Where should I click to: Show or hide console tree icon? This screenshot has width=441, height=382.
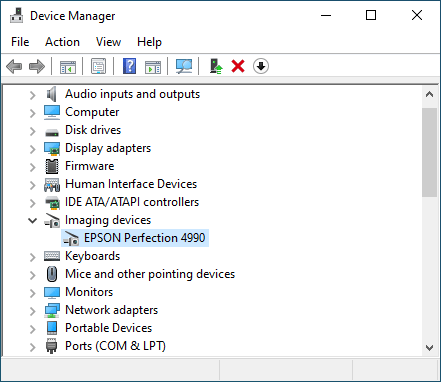pyautogui.click(x=68, y=66)
